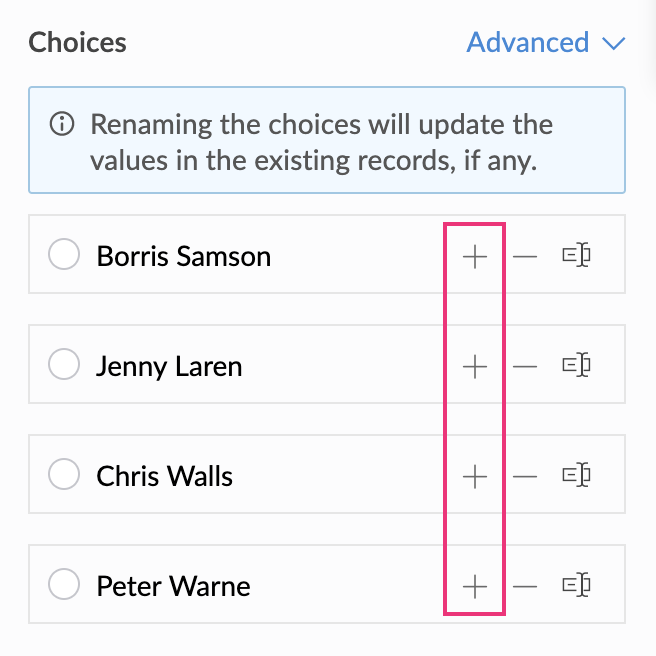Delete the Chris Walls choice
The width and height of the screenshot is (656, 656).
(x=525, y=476)
